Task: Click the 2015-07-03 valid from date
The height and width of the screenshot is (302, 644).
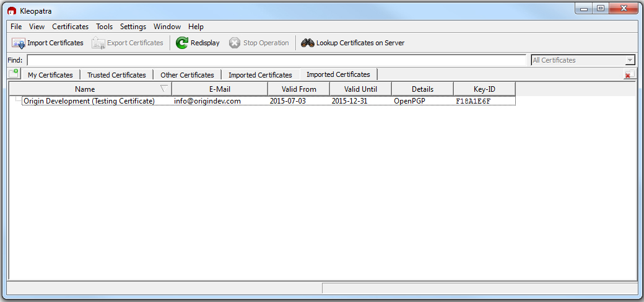Action: coord(287,101)
